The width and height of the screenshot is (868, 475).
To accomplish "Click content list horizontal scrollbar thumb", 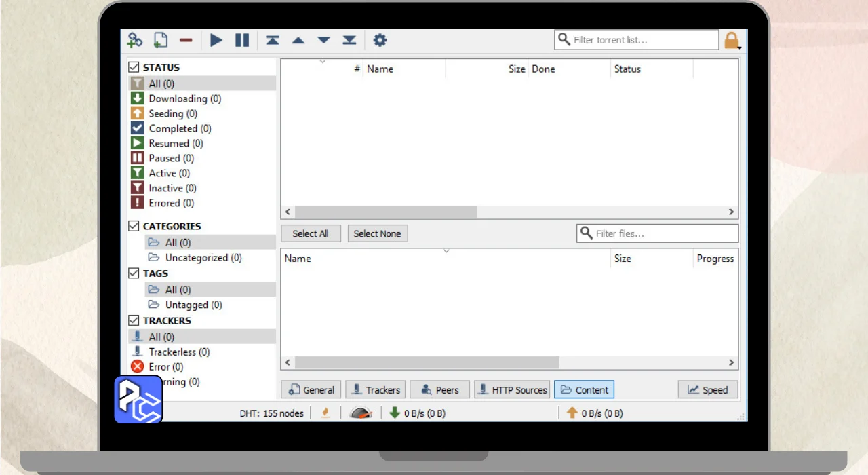I will pos(427,362).
